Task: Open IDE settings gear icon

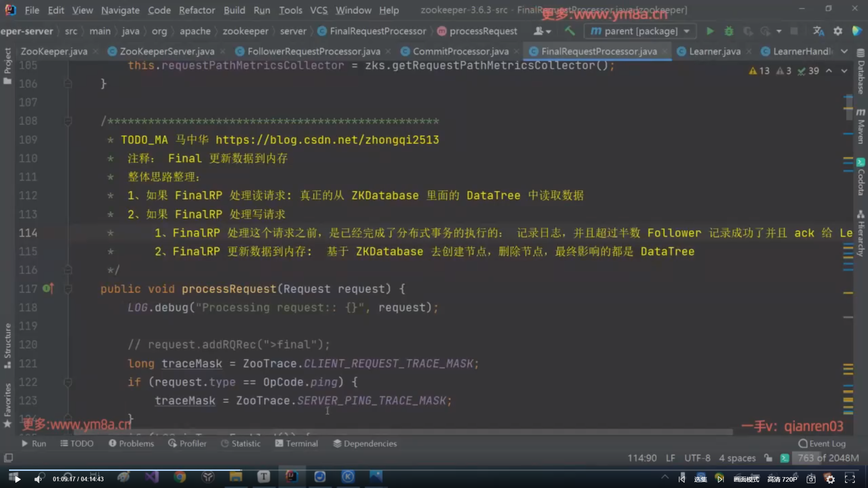Action: pos(838,31)
